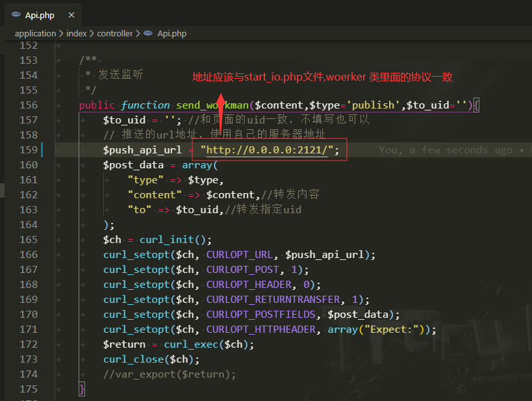Click line number 165 in the gutter
The image size is (532, 401).
pos(29,240)
